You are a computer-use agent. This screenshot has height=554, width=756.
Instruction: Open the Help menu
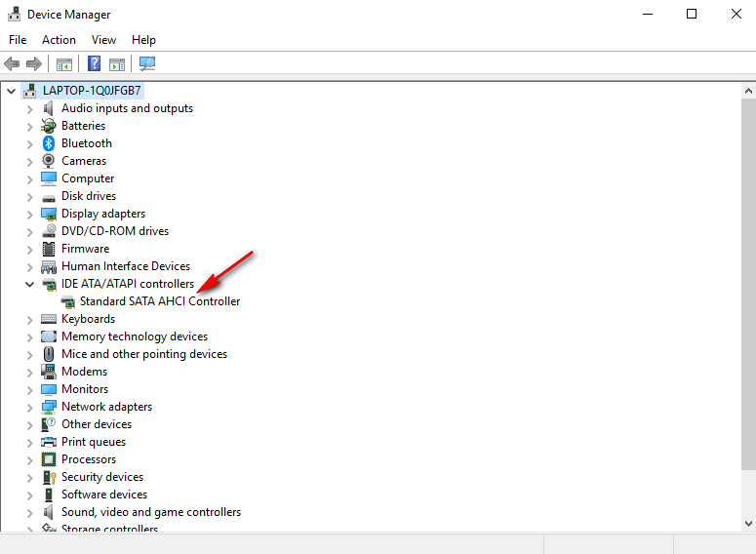[x=143, y=40]
